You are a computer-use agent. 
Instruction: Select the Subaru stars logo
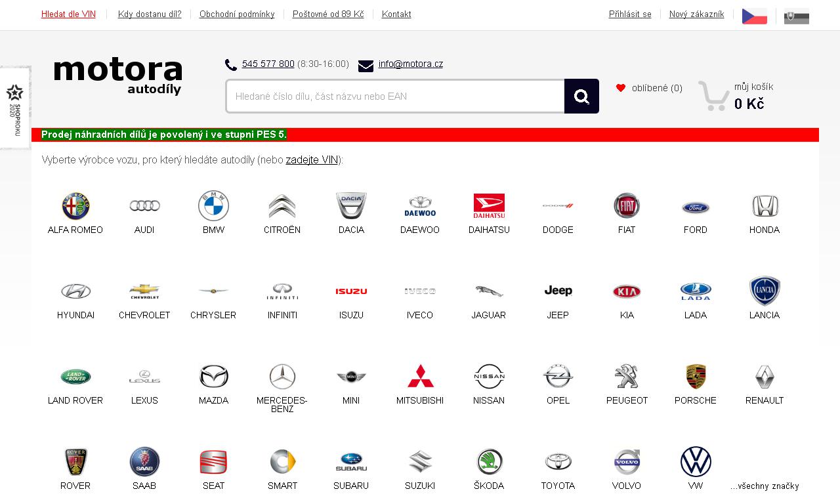pyautogui.click(x=351, y=462)
